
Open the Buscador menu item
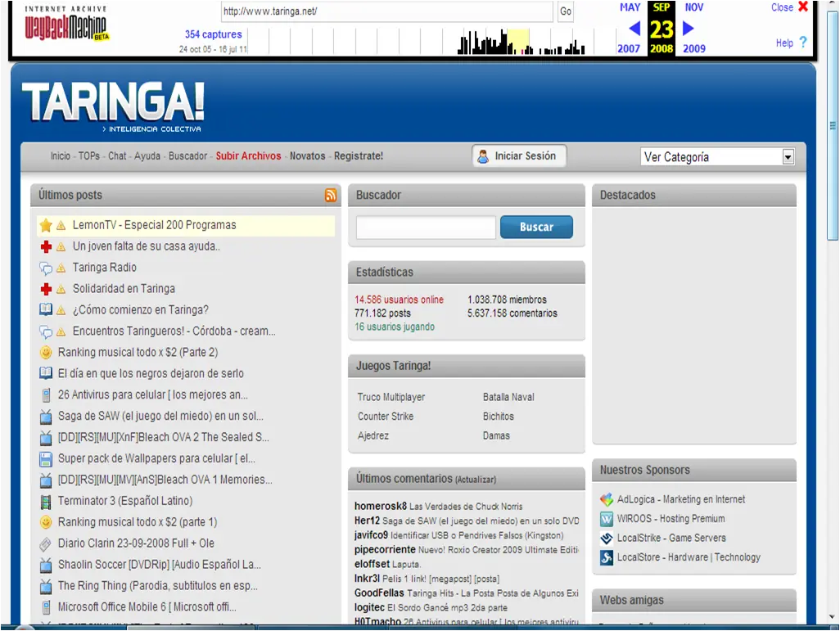188,155
